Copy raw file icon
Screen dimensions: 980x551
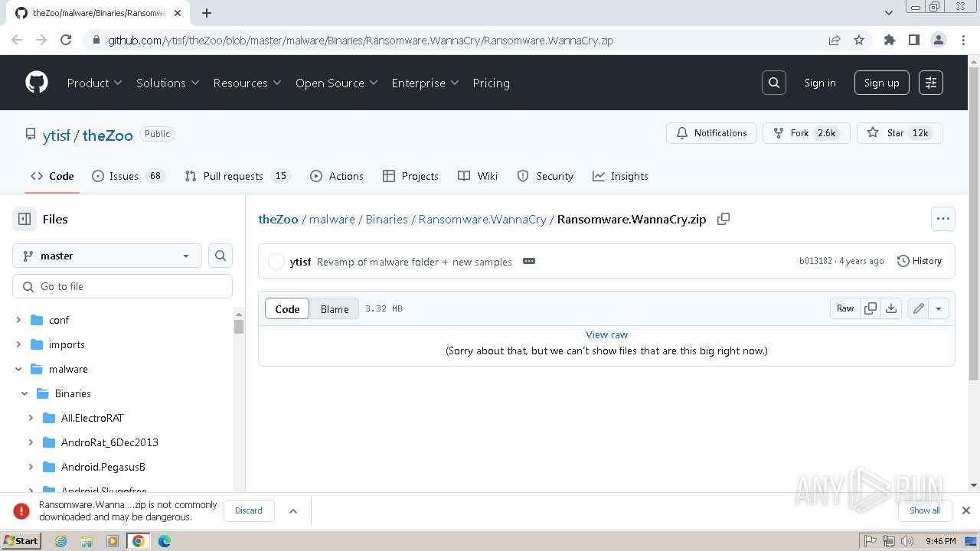[871, 308]
